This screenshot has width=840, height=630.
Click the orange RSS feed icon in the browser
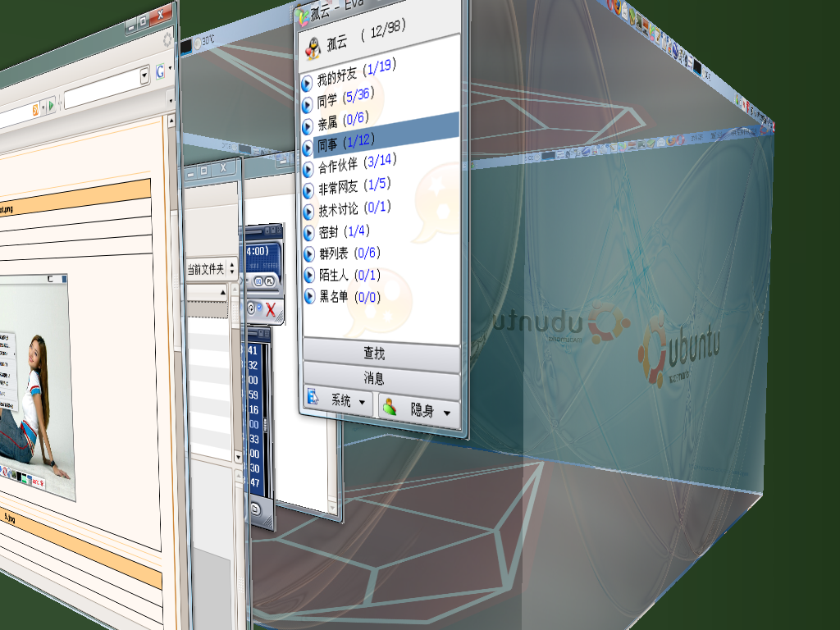coord(35,110)
